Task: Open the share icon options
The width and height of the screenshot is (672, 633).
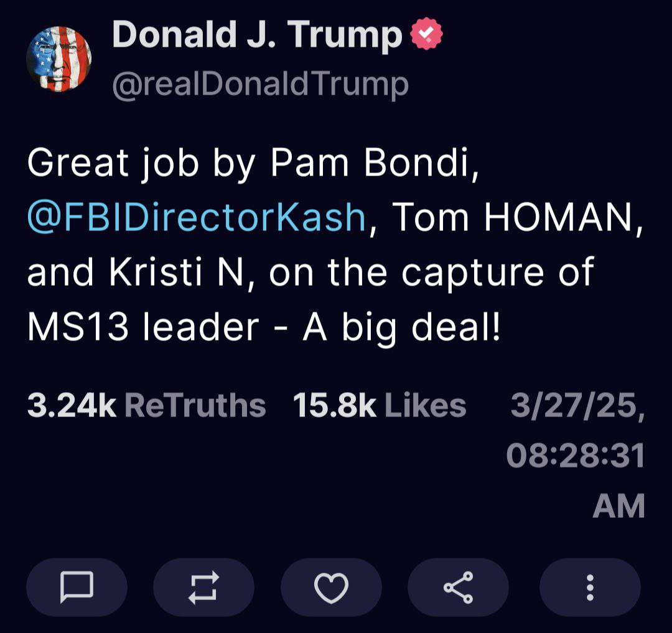Action: pos(458,587)
